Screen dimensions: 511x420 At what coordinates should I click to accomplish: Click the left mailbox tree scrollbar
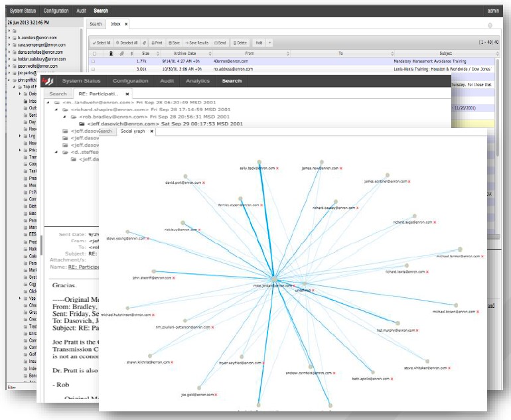tap(81, 49)
